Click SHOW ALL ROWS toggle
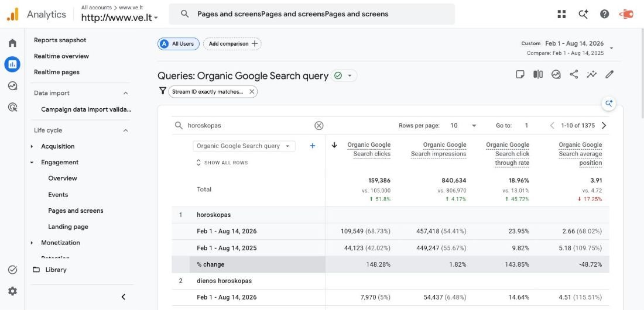The height and width of the screenshot is (310, 644). [222, 163]
